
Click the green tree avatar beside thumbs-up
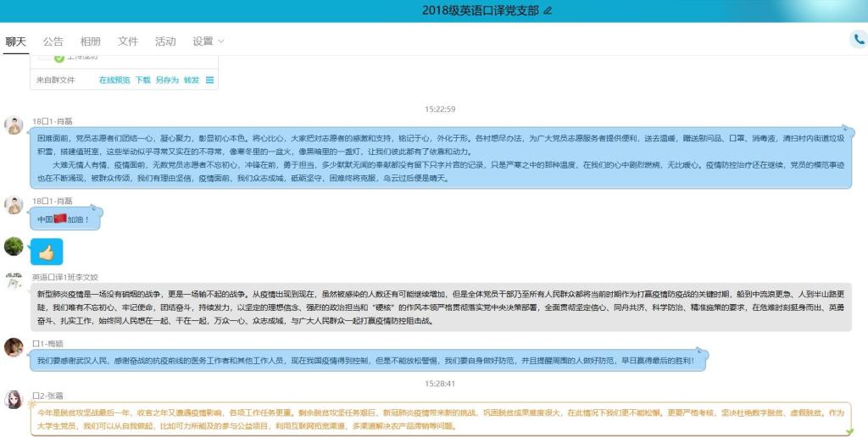click(14, 246)
